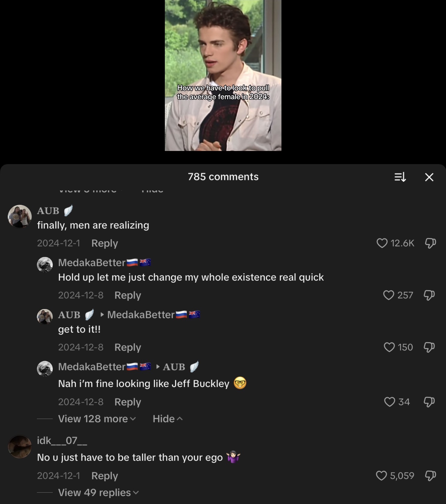This screenshot has height=504, width=446.
Task: Heart the comment with 5,059 likes
Action: 381,476
